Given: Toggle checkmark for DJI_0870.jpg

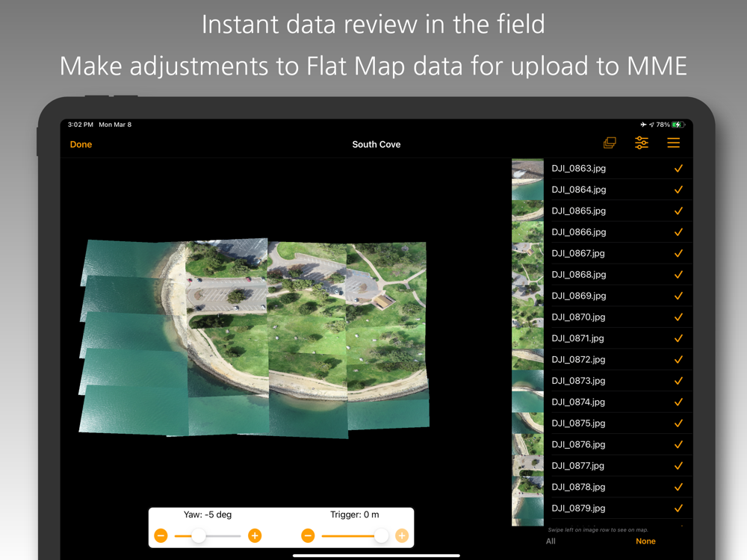Looking at the screenshot, I should (x=678, y=317).
